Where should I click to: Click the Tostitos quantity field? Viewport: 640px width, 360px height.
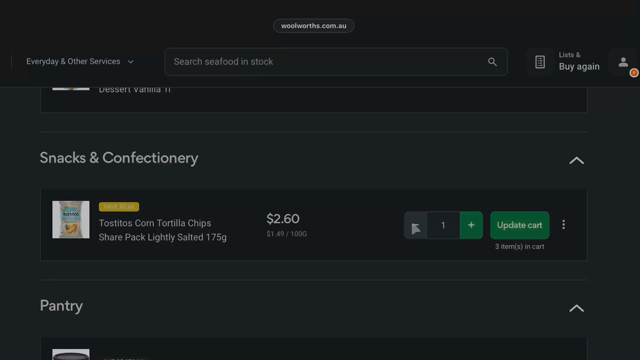(x=443, y=225)
